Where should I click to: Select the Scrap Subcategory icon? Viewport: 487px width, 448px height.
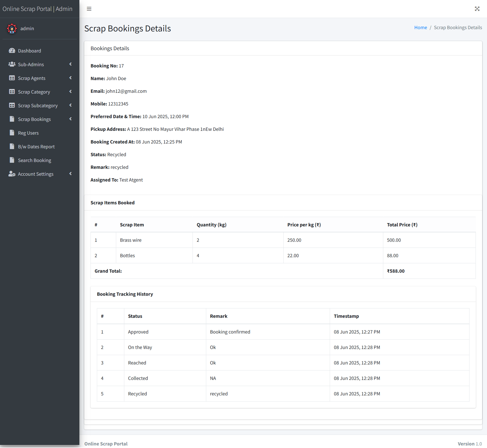coord(12,105)
